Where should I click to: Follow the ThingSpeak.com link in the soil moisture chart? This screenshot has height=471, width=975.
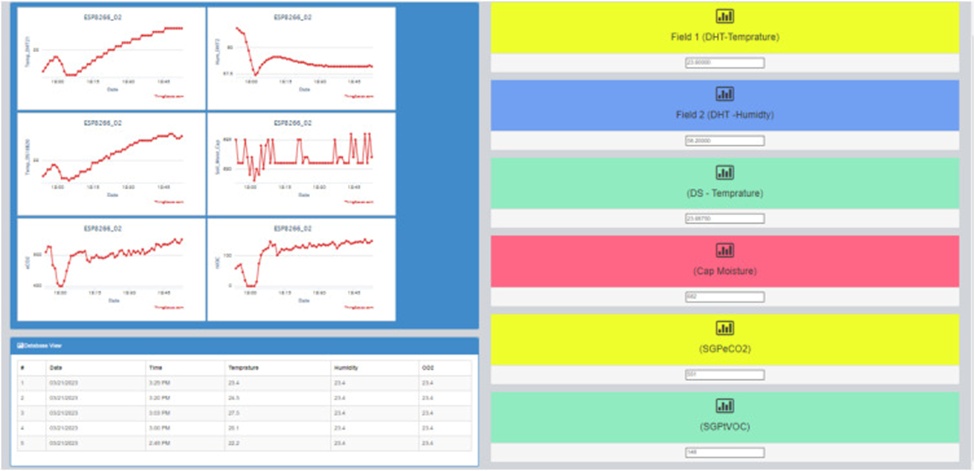pos(358,202)
